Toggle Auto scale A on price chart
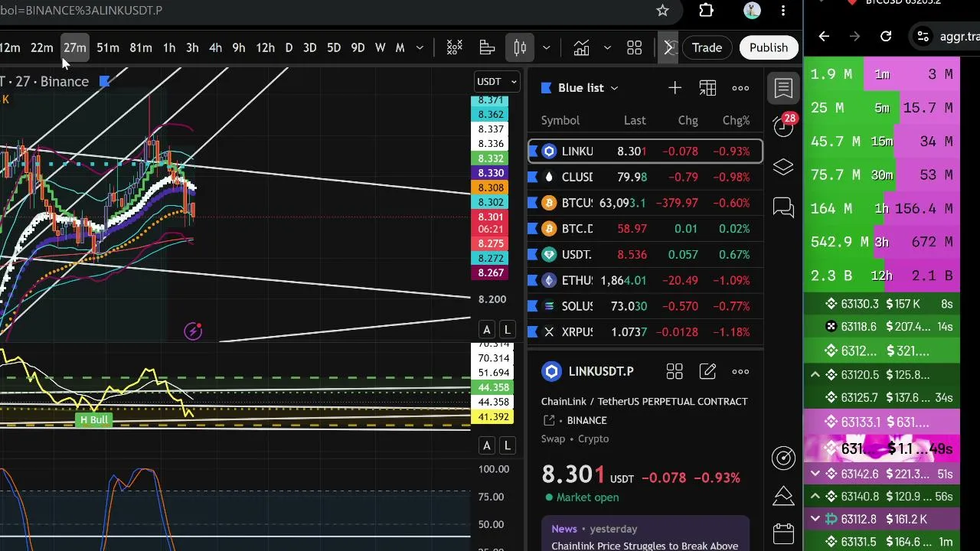The height and width of the screenshot is (551, 980). click(487, 330)
